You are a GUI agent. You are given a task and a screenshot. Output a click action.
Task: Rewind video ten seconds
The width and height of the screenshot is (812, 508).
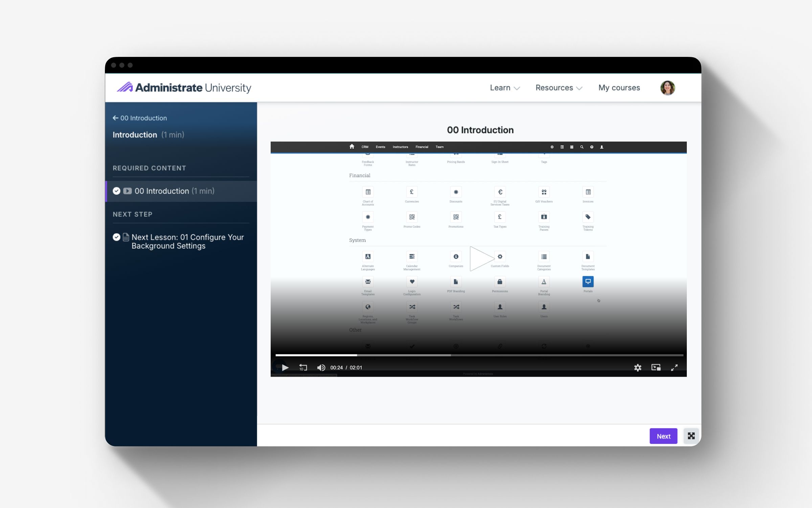tap(303, 367)
